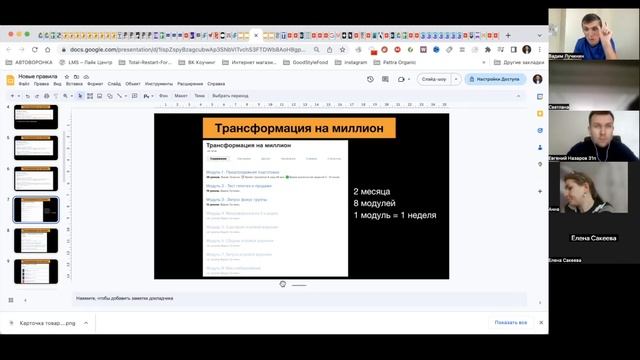Click the add comment toolbar icon

point(134,96)
